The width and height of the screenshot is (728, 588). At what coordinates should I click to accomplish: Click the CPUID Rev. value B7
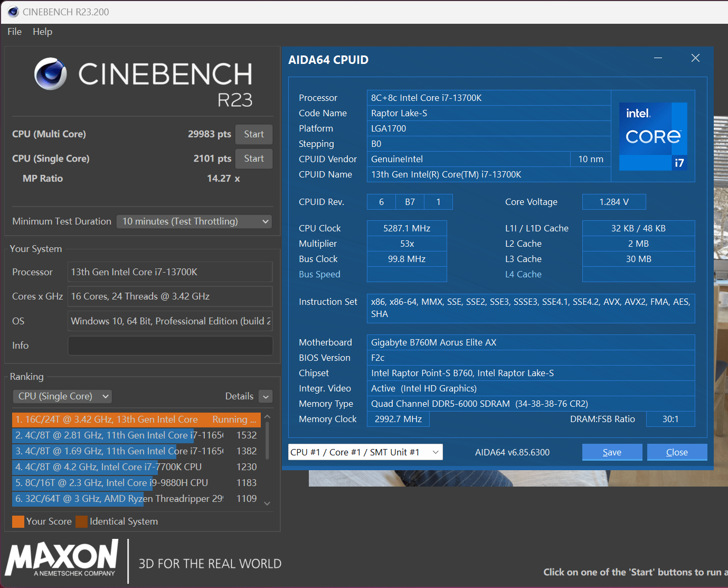pos(410,202)
